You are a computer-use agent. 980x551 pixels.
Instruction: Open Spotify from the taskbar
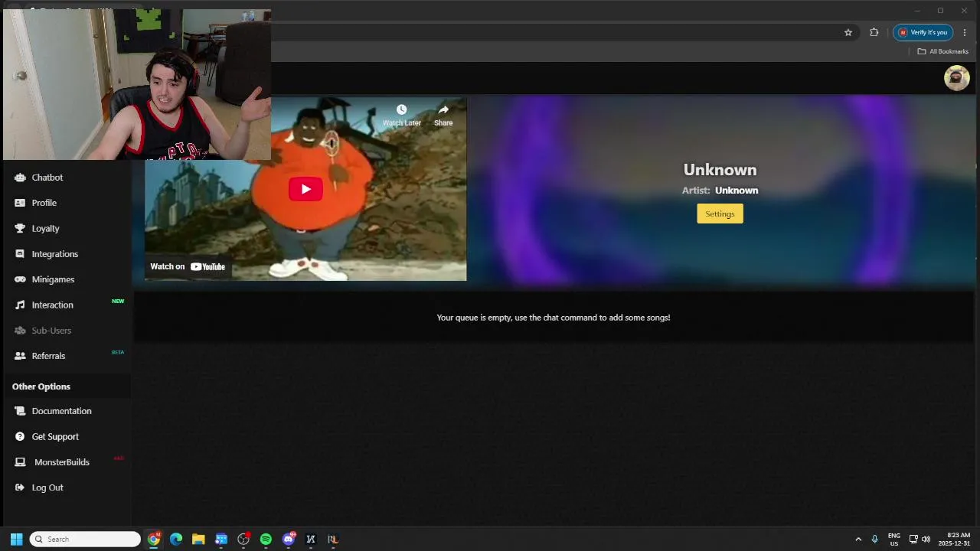pos(266,540)
